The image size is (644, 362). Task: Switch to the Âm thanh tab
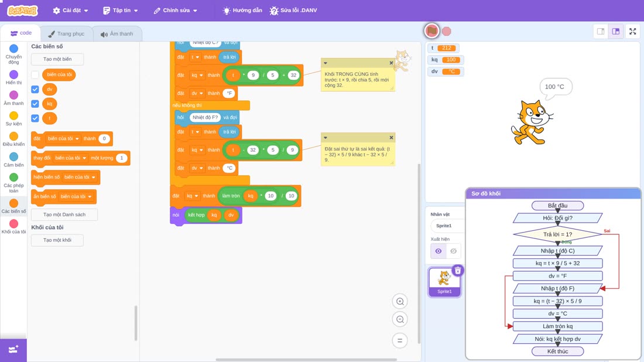coord(117,34)
